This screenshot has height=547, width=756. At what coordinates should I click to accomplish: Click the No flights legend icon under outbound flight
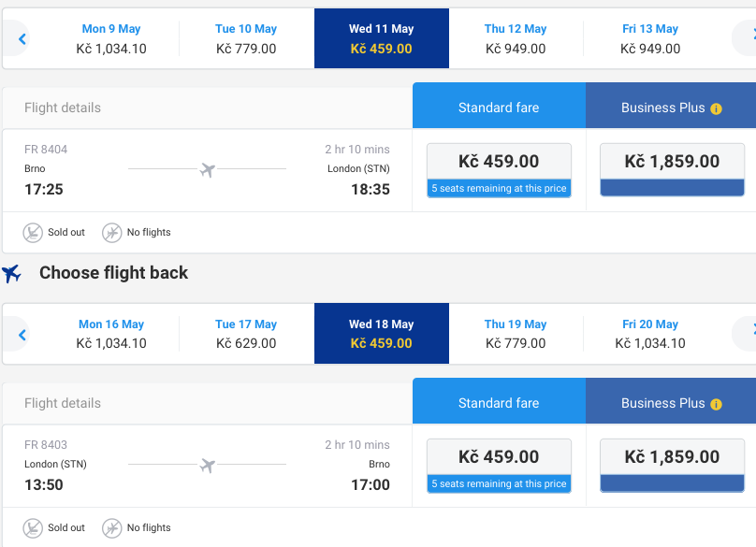pos(112,233)
